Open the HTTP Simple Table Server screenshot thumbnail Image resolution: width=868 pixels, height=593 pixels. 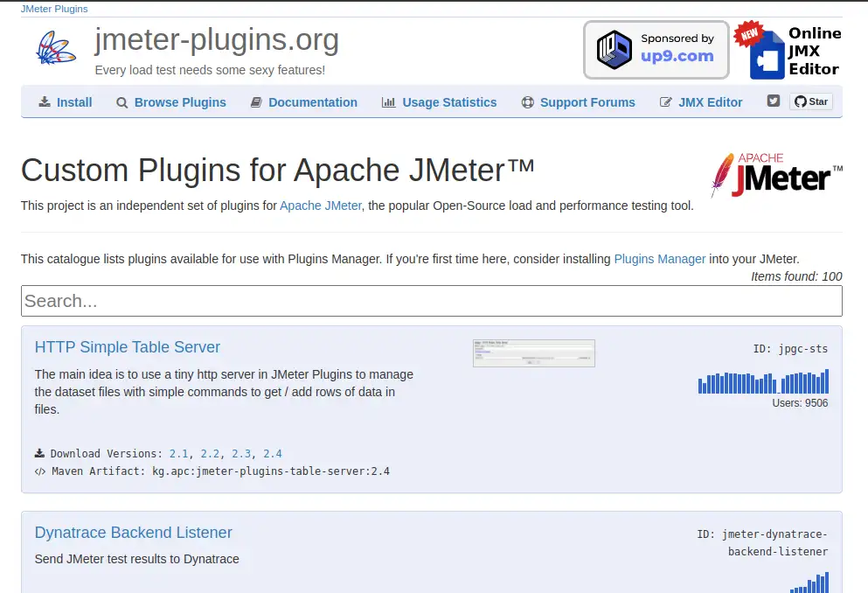click(533, 353)
